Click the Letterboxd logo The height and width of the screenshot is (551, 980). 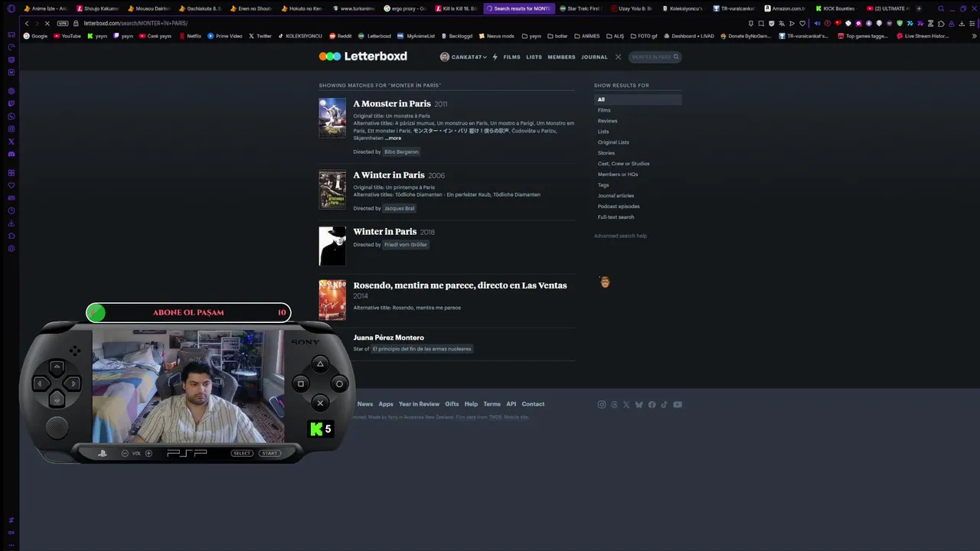tap(363, 57)
